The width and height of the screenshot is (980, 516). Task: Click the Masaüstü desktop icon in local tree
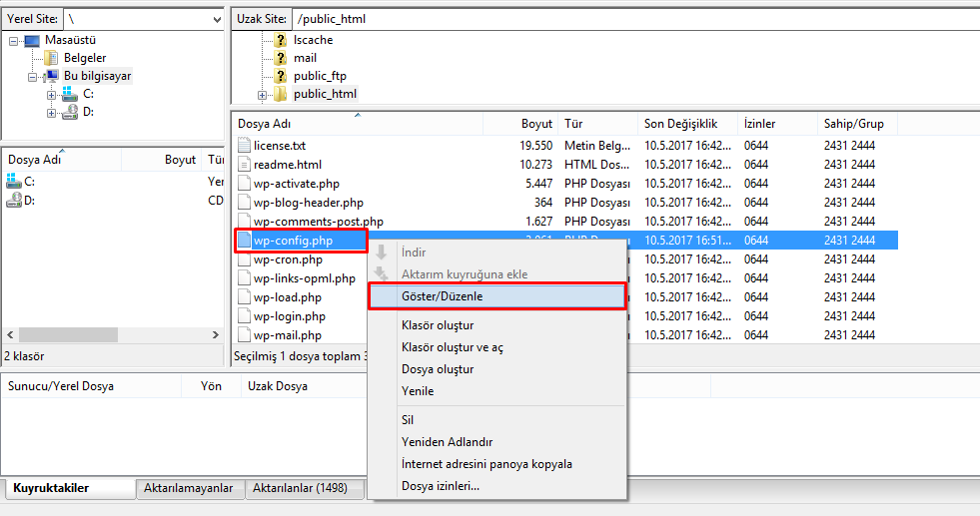click(32, 40)
